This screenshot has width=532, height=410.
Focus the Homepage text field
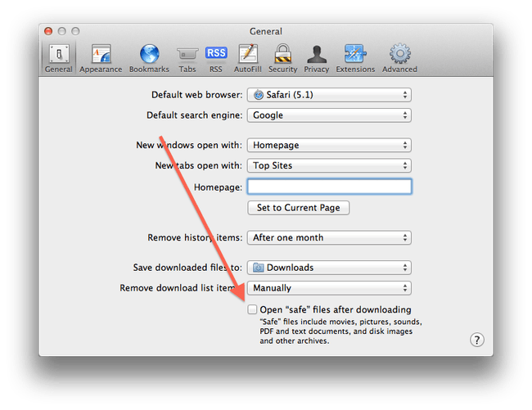[330, 187]
